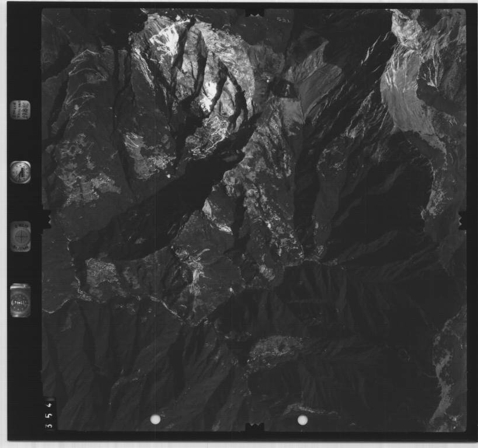
Task: Click the right white punch hole at bottom
Action: [302, 419]
